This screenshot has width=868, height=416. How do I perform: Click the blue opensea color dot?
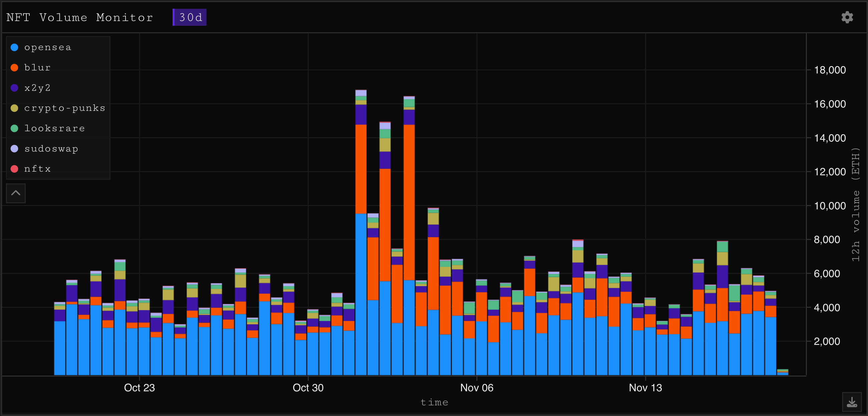tap(14, 47)
